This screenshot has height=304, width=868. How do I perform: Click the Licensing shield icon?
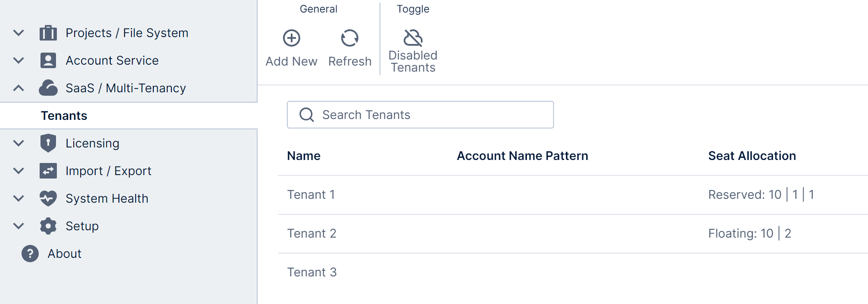(x=48, y=143)
